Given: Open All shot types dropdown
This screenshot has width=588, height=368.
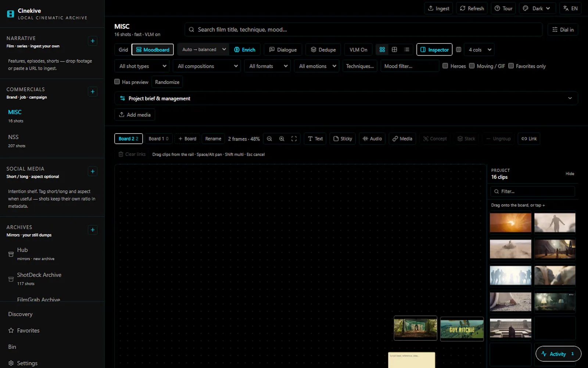Looking at the screenshot, I should [x=142, y=66].
